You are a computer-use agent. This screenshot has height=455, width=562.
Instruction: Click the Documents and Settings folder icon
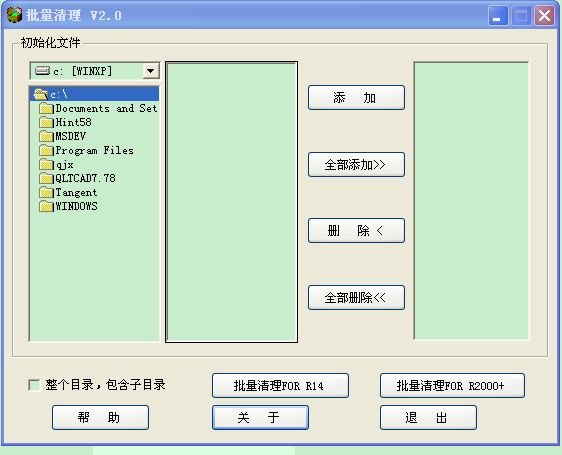46,108
